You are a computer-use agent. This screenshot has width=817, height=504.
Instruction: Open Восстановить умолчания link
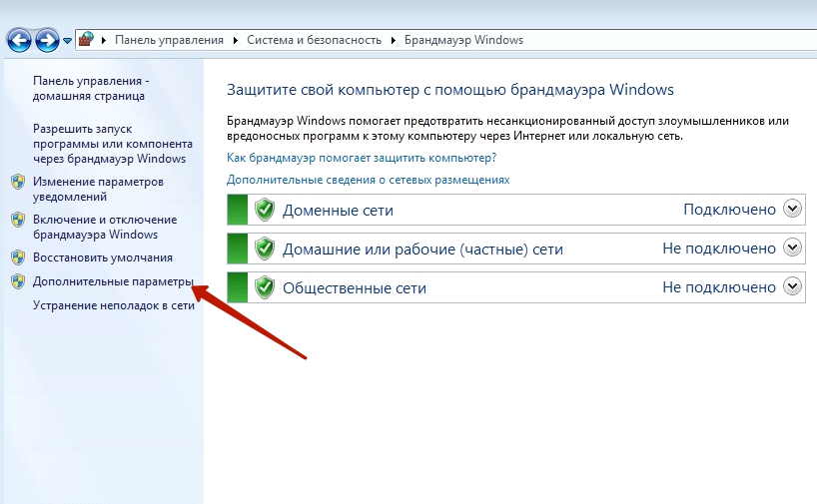coord(103,257)
